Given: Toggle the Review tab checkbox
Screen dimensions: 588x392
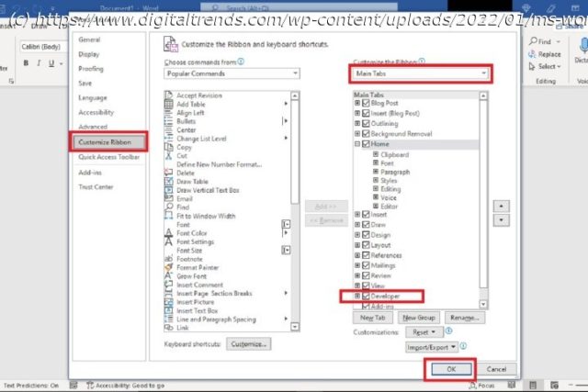Looking at the screenshot, I should click(366, 275).
